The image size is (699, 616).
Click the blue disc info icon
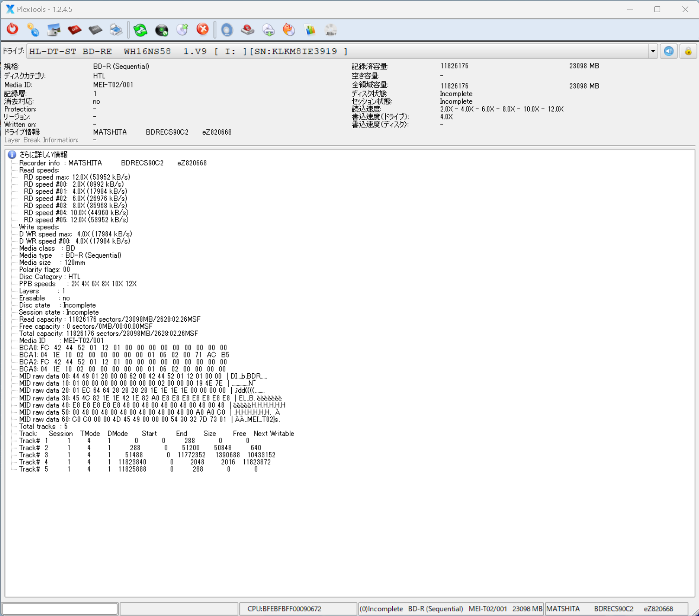[227, 30]
